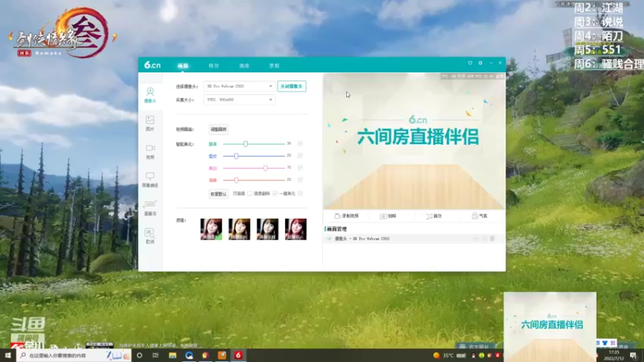Toggle the 美白 whitening checkbox

[300, 167]
